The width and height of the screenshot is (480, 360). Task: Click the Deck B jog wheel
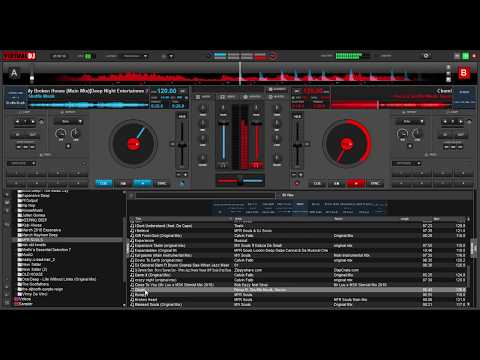click(346, 144)
